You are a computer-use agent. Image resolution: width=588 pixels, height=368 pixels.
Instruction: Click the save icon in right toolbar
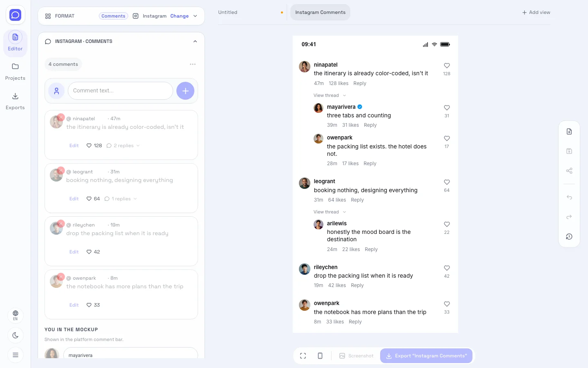(x=569, y=151)
